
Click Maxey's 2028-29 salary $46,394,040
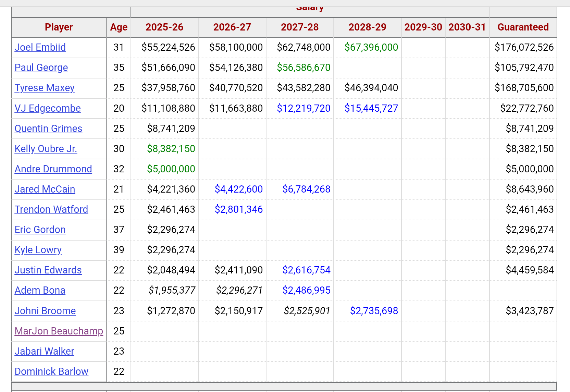(371, 88)
